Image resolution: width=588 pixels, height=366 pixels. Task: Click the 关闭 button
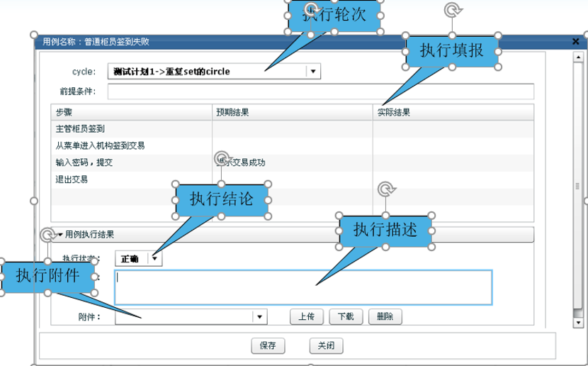pos(326,346)
